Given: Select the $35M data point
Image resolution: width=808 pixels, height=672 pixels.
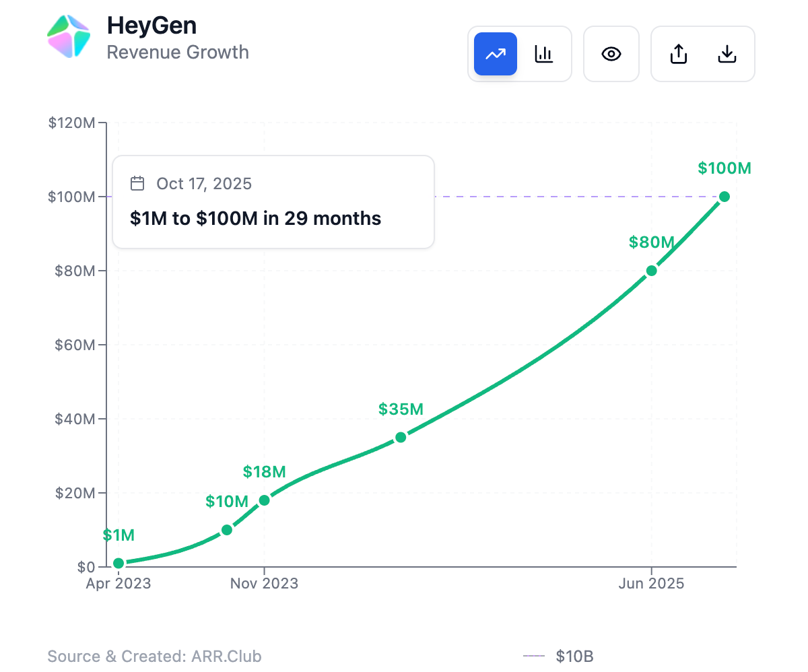Looking at the screenshot, I should pyautogui.click(x=401, y=437).
